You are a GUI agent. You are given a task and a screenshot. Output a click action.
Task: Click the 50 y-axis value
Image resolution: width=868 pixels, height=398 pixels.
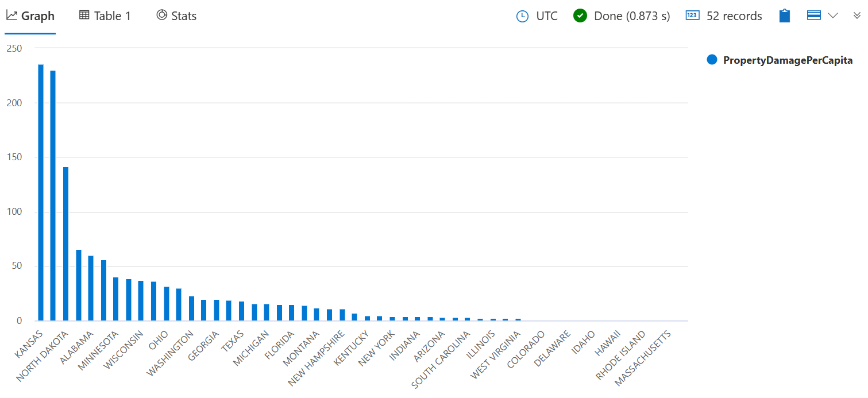point(16,266)
